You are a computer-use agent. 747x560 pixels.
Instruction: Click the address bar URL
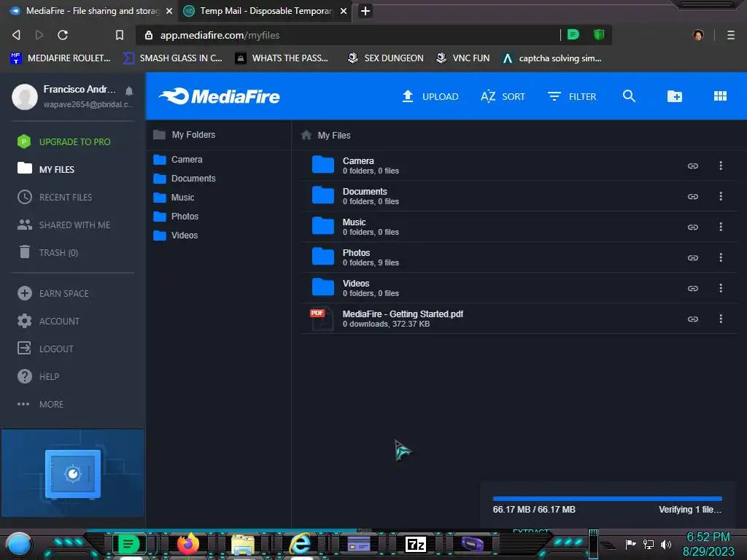coord(220,35)
